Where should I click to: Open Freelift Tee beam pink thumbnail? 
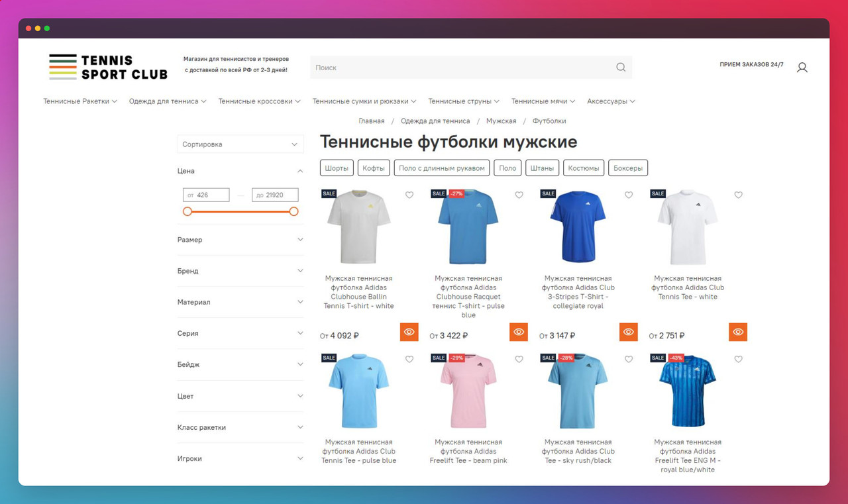point(468,391)
